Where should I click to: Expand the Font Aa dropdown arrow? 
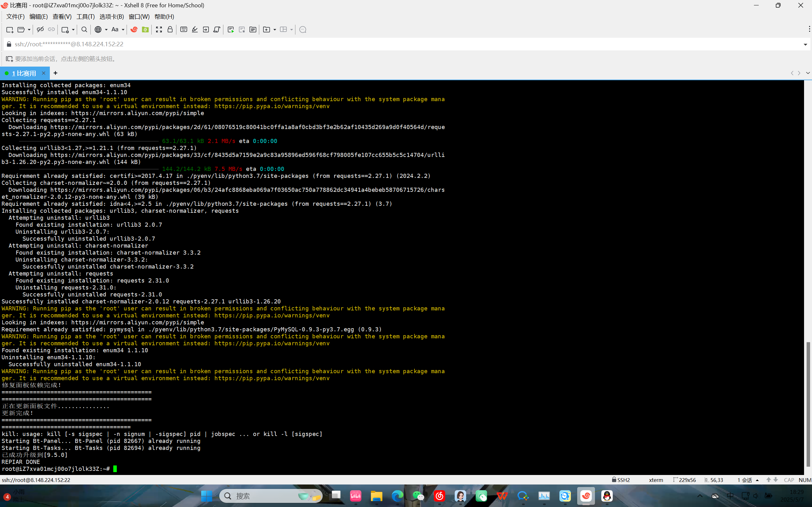[x=123, y=30]
